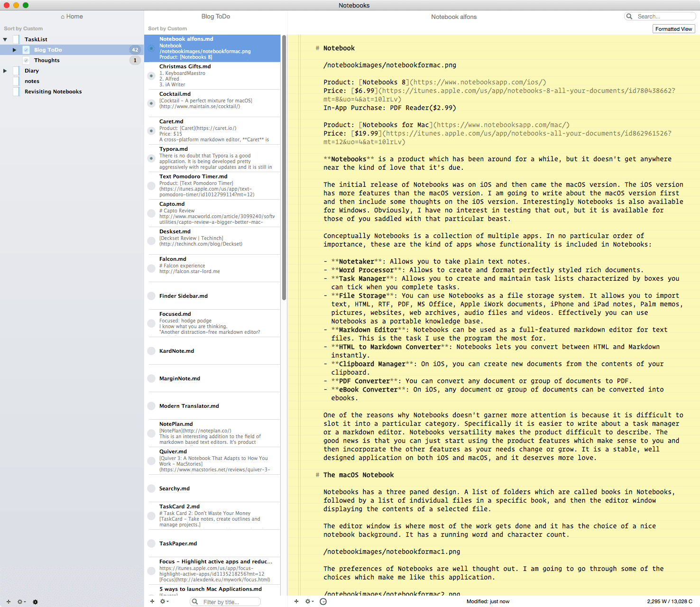Go to Home
The image size is (700, 607).
[x=72, y=17]
